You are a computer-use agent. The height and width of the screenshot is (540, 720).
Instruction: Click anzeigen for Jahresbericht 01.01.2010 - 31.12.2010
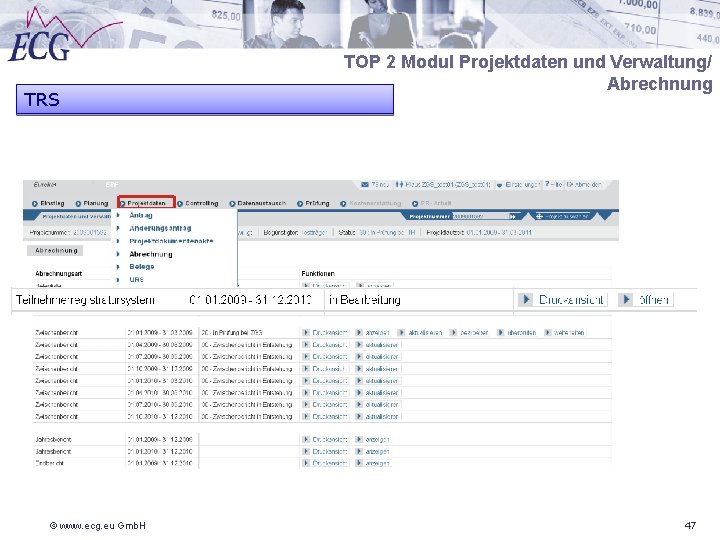(x=372, y=451)
